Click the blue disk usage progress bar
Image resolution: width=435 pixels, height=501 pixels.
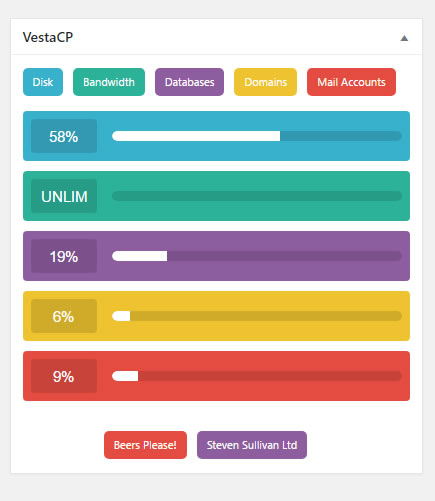[257, 136]
